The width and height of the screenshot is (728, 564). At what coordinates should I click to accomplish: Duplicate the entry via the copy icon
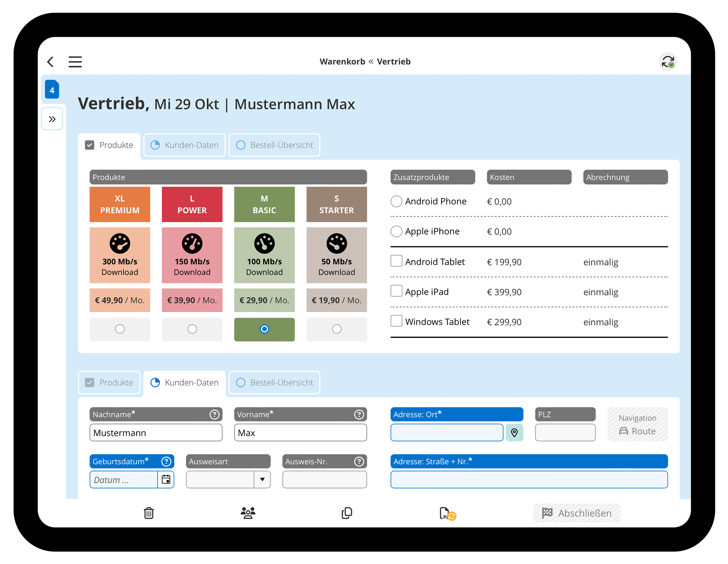click(x=346, y=513)
